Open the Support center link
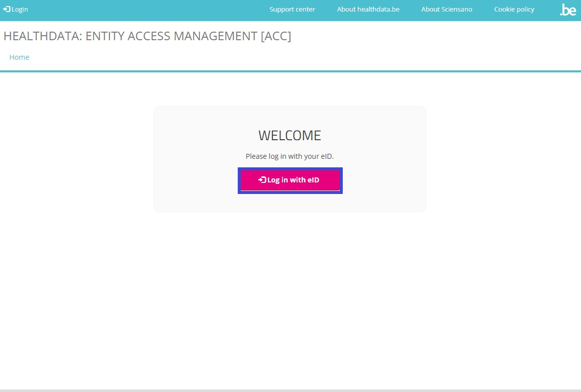This screenshot has height=392, width=581. pos(292,9)
